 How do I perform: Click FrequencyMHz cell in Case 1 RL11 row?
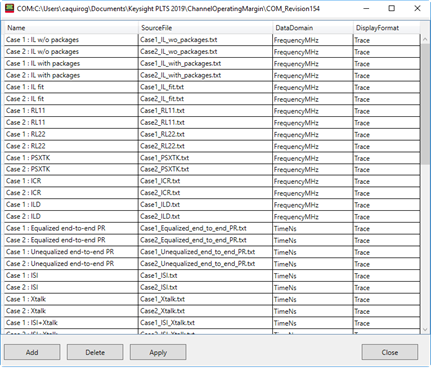(313, 111)
